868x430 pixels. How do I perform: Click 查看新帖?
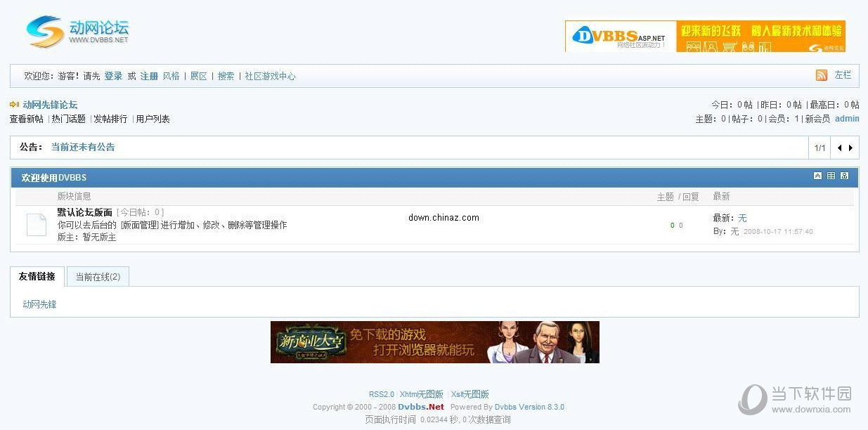[x=27, y=119]
